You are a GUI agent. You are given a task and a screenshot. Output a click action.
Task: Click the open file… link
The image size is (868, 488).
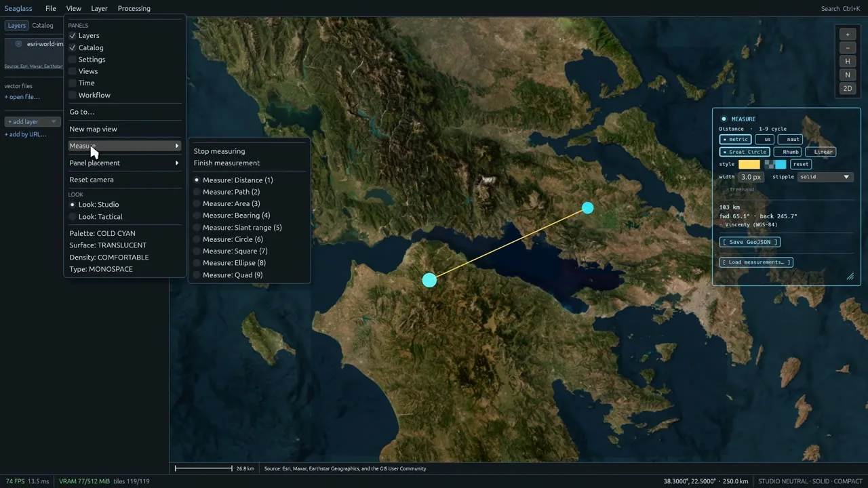(22, 97)
